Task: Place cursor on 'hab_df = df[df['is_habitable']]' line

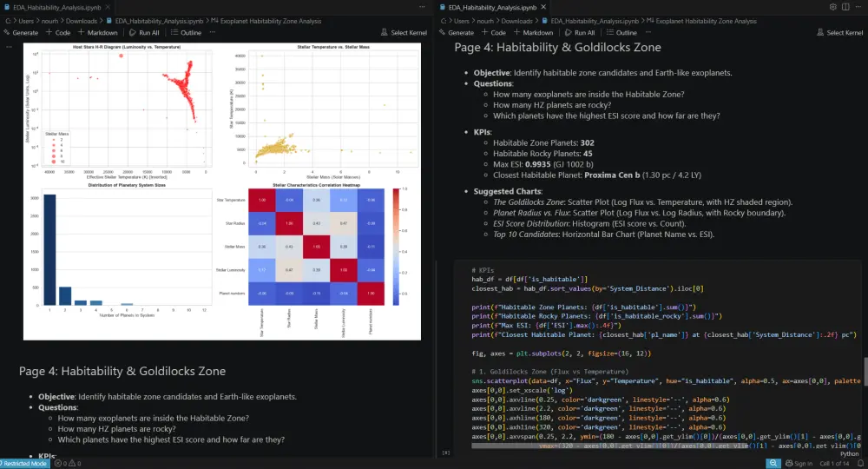Action: 529,279
